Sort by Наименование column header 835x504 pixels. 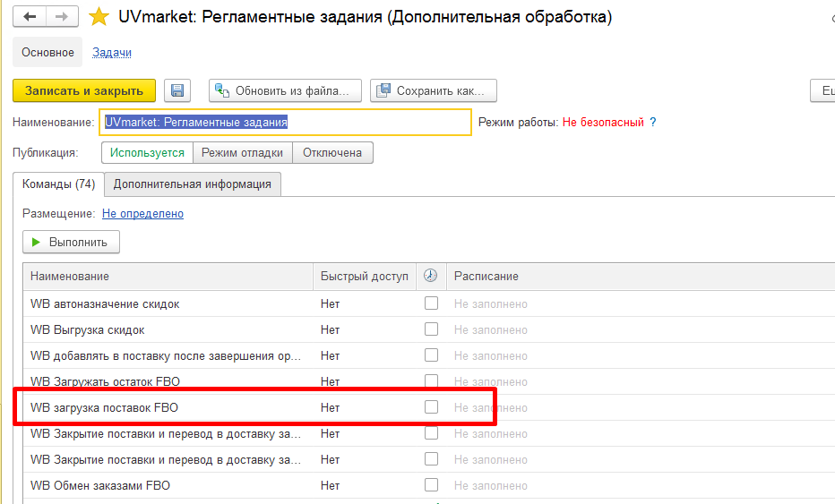[168, 277]
